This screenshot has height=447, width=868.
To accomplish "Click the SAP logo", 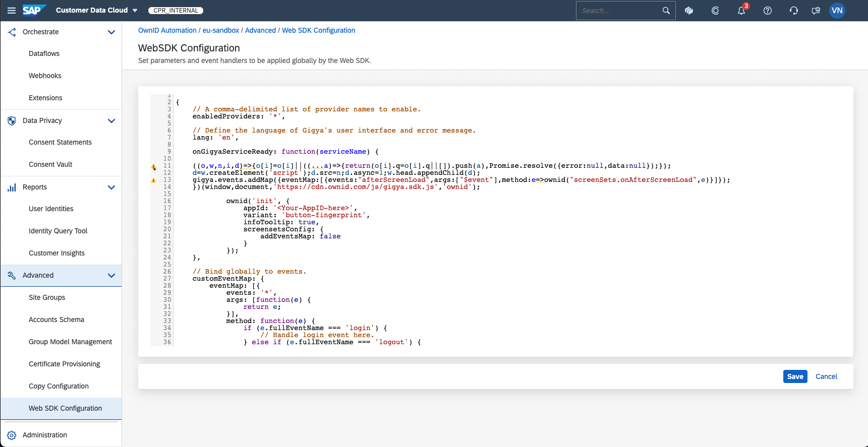I will (34, 10).
